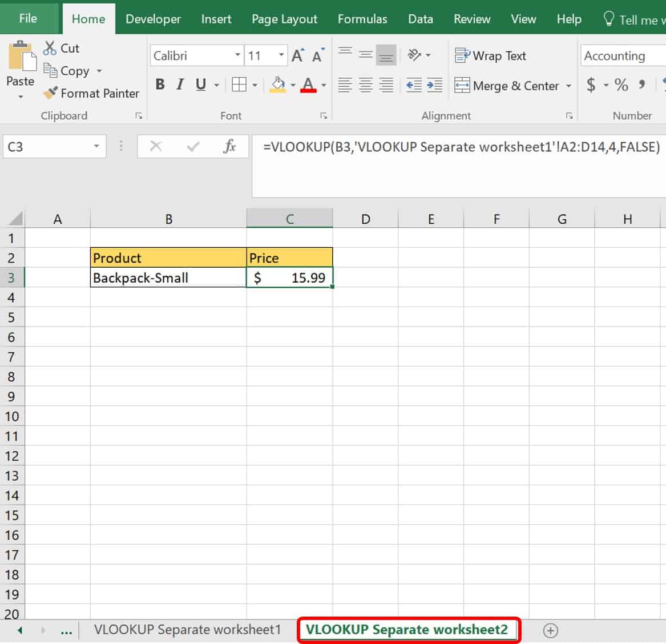Apply Percent Style format
The image size is (666, 644).
[x=621, y=85]
